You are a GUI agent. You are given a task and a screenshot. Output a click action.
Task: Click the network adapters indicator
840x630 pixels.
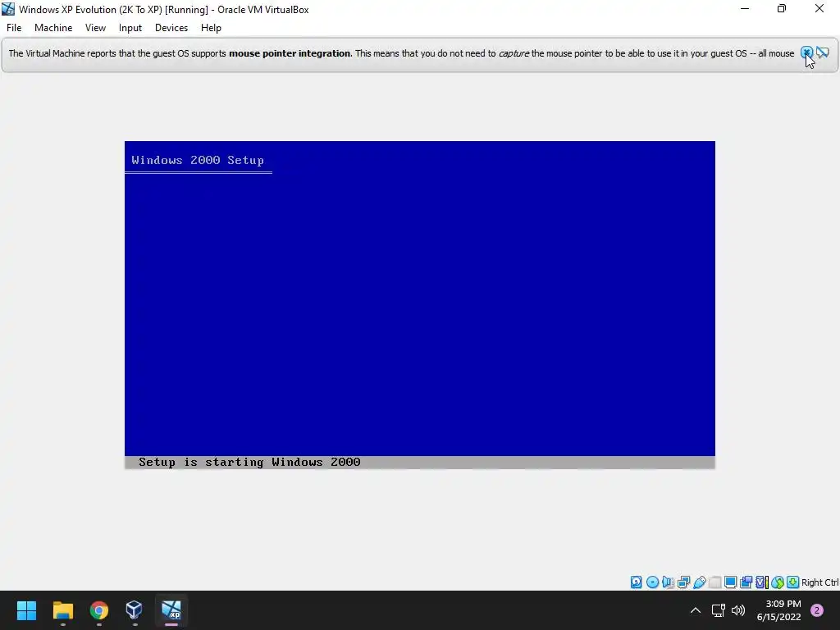pos(683,582)
